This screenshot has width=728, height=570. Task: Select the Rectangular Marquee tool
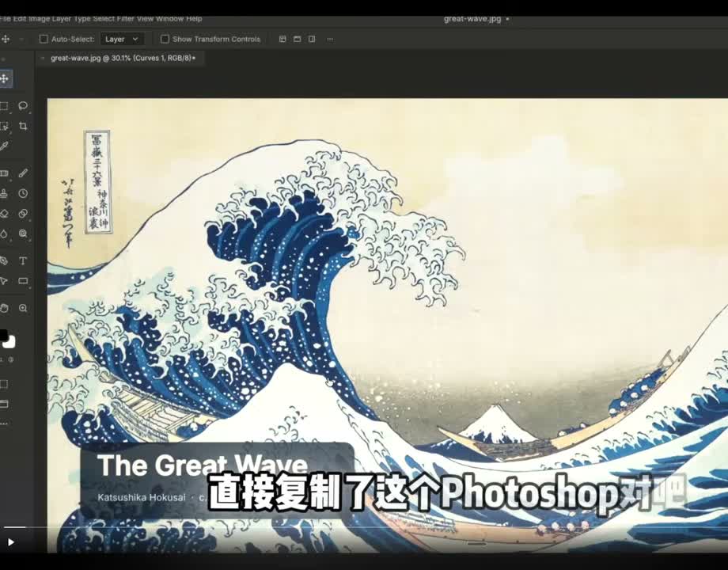(4, 106)
